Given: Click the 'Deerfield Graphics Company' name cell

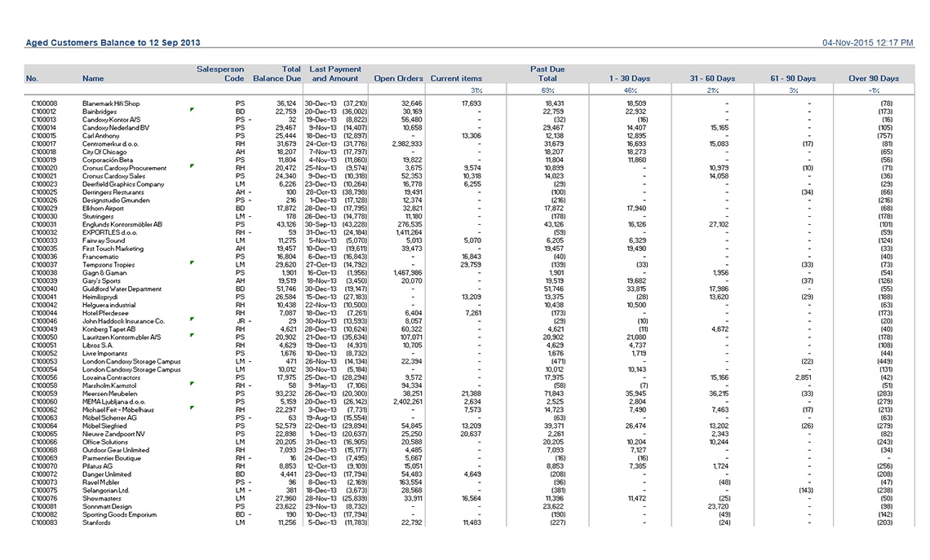Looking at the screenshot, I should (122, 184).
